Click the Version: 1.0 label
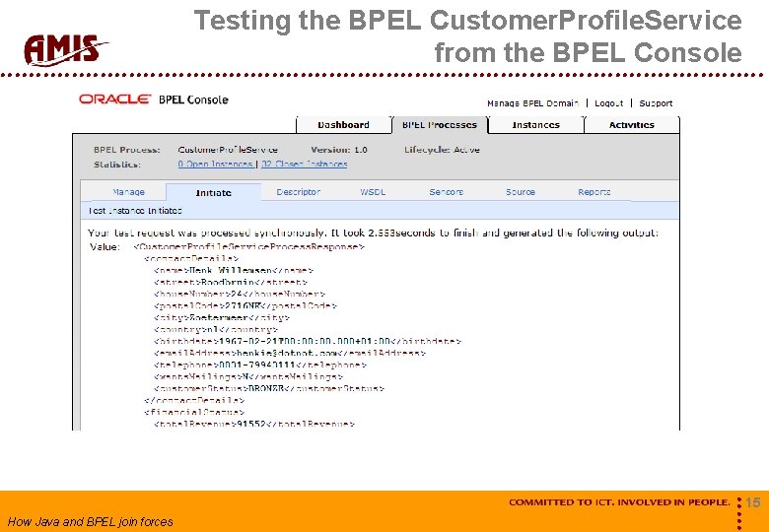Screen dimensions: 769x532 pyautogui.click(x=339, y=150)
